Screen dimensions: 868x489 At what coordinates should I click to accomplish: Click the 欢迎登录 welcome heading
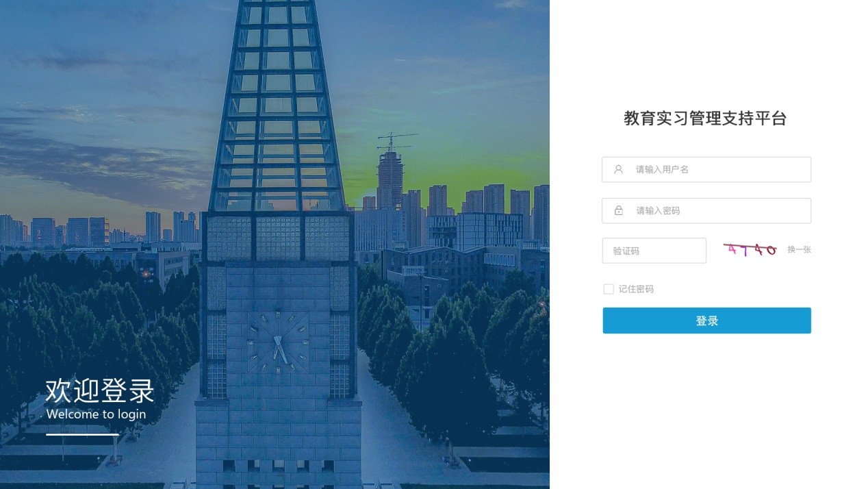(100, 390)
